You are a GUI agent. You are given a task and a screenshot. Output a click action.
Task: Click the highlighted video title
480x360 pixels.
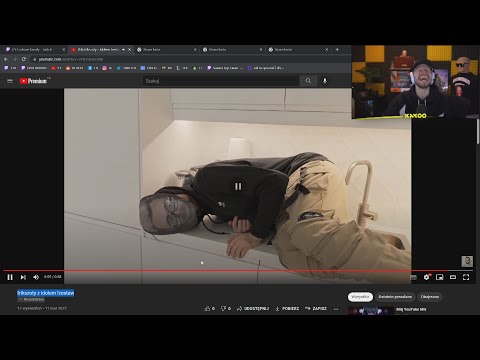46,293
